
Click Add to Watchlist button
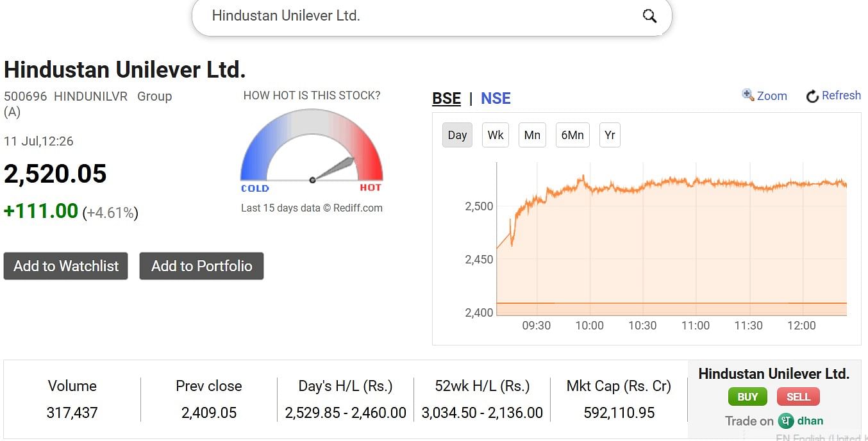coord(66,266)
